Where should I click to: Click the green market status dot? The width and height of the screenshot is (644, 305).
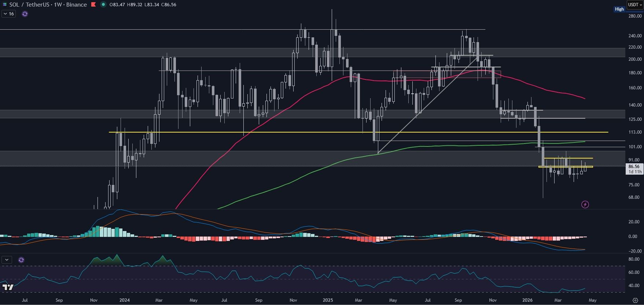[x=103, y=5]
